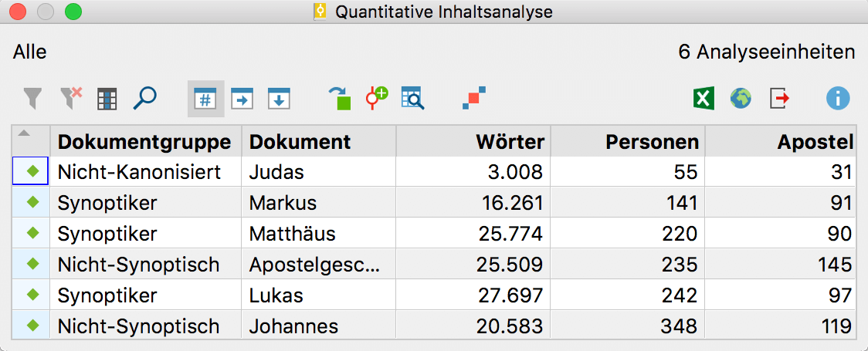Select the Judas document cell

[318, 172]
